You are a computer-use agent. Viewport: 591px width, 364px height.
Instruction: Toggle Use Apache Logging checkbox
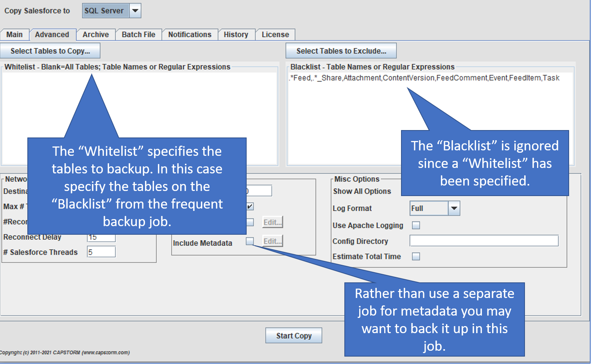[416, 225]
